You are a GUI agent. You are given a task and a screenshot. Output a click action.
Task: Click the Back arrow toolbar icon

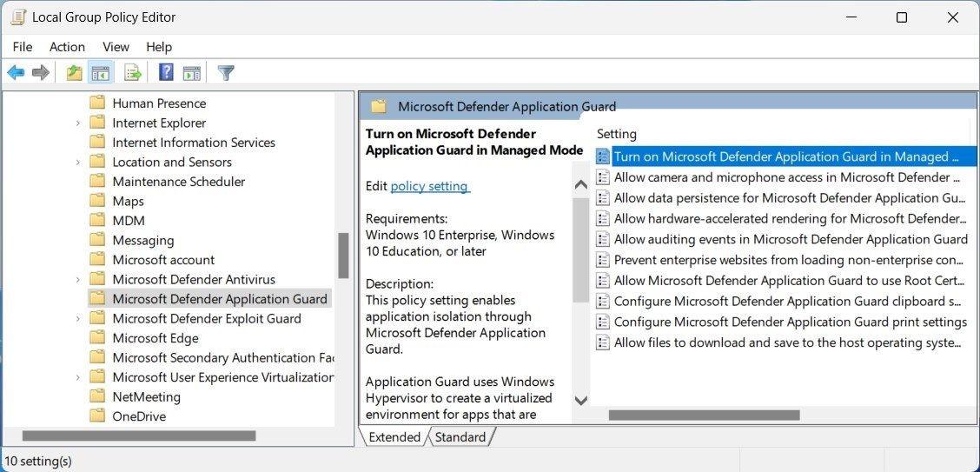coord(16,72)
